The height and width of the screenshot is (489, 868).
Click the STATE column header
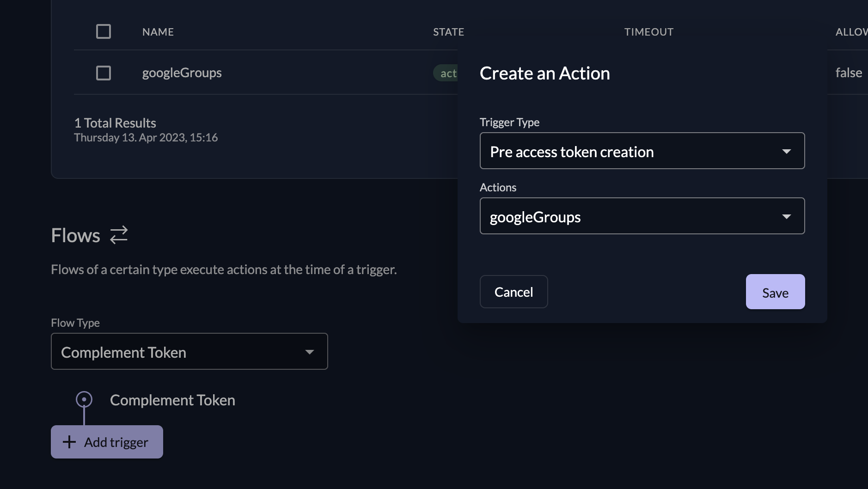pos(448,32)
